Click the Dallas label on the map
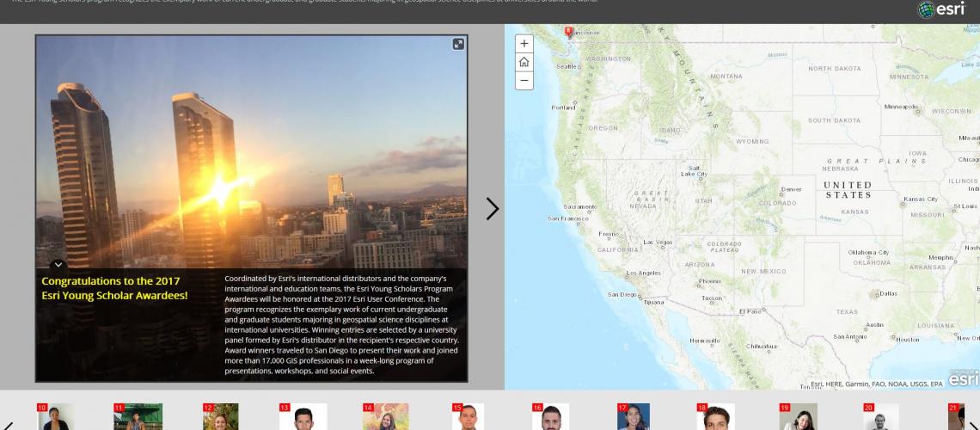 [x=887, y=293]
